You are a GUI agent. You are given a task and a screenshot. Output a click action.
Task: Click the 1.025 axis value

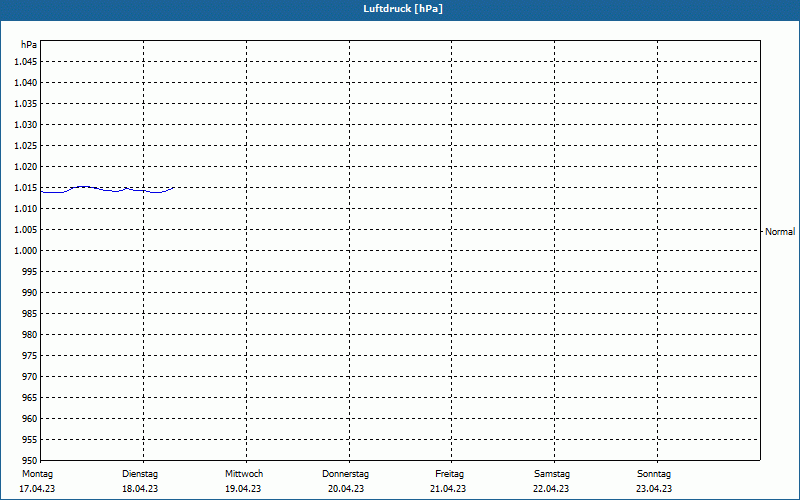point(26,145)
